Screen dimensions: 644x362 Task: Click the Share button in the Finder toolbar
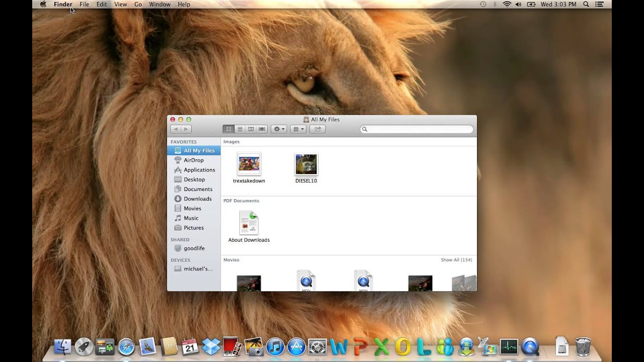point(317,129)
